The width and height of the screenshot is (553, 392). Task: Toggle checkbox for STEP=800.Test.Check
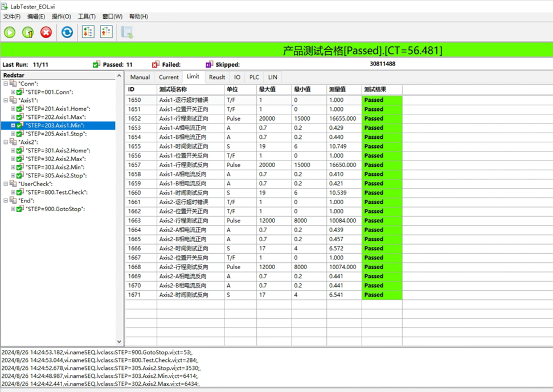click(20, 192)
